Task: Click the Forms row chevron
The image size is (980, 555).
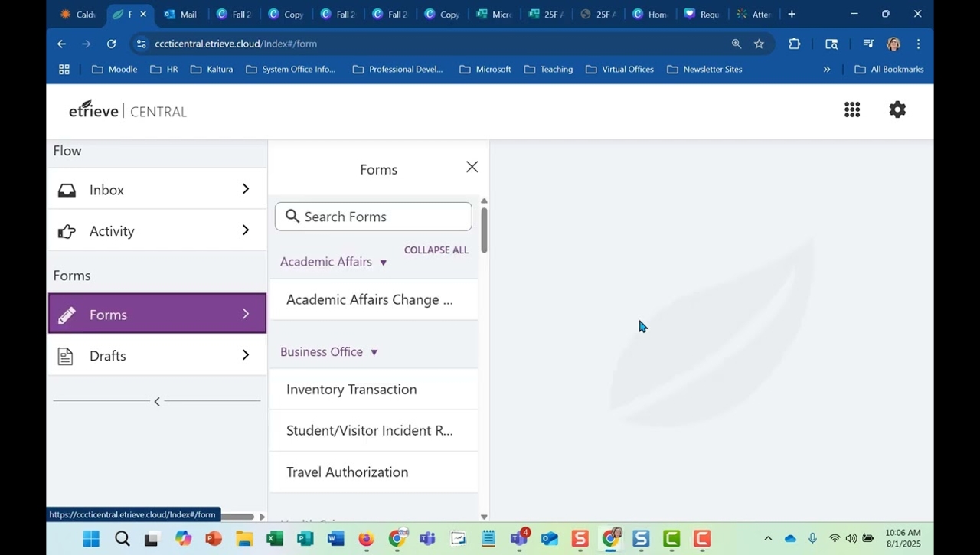Action: [x=246, y=314]
